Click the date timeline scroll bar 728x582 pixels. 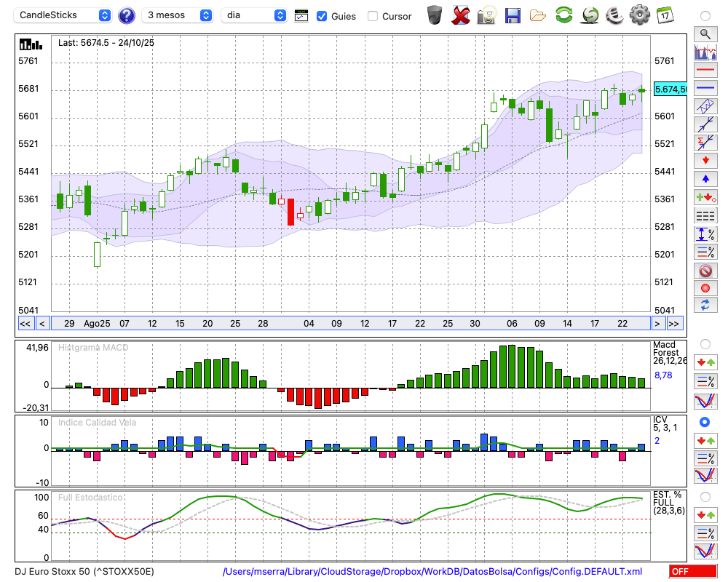[349, 323]
